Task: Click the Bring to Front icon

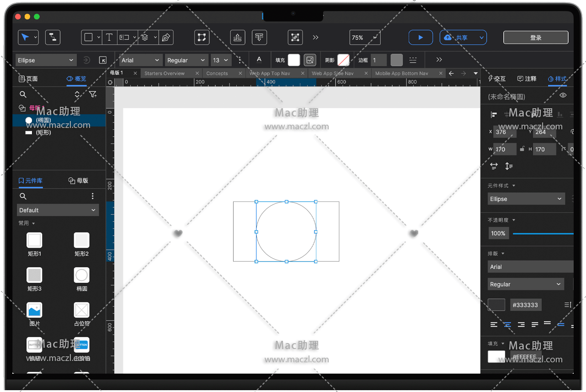Action: (237, 37)
